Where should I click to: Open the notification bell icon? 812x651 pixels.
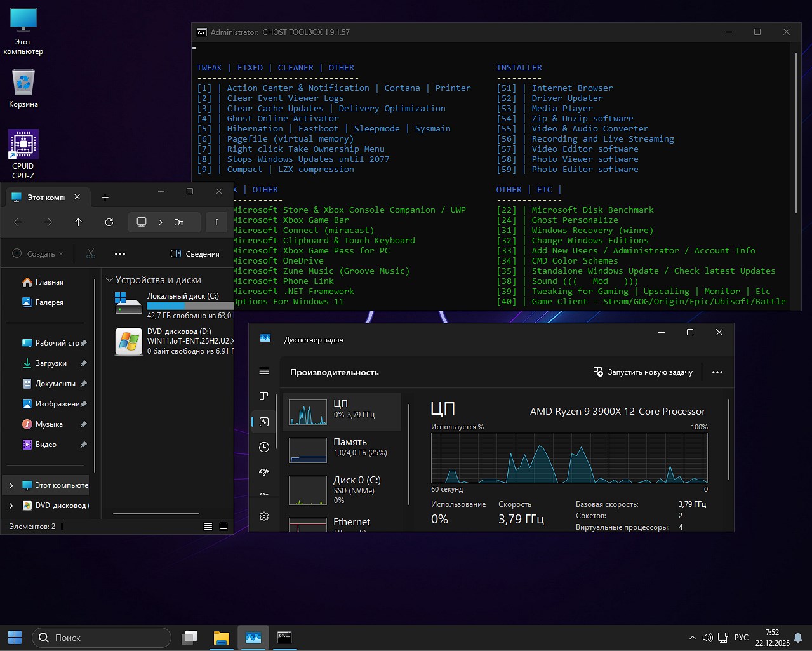(798, 638)
